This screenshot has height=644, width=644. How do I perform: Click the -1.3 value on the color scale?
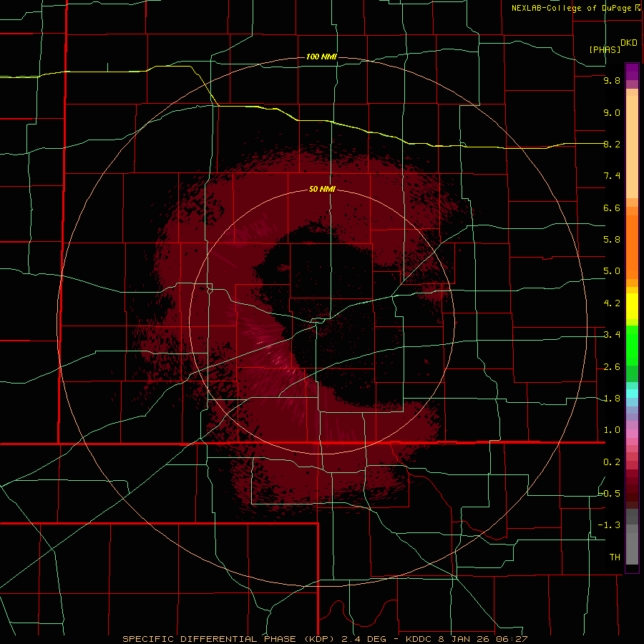610,525
